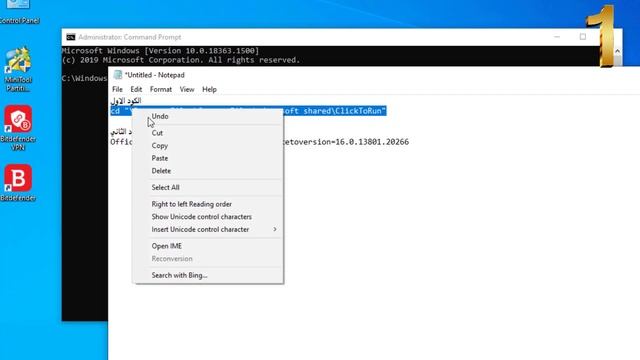Choose Undo in the context menu
Screen dimensions: 640x360
(x=208, y=116)
